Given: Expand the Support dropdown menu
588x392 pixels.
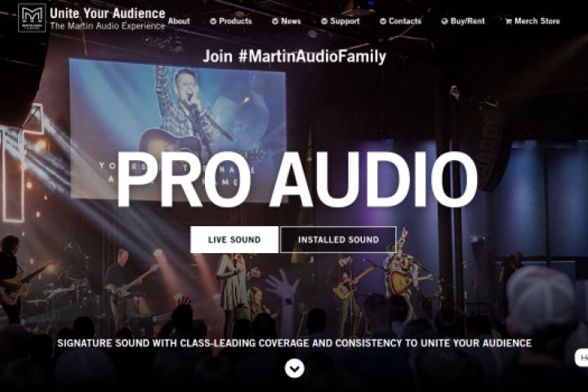Looking at the screenshot, I should click(x=341, y=21).
